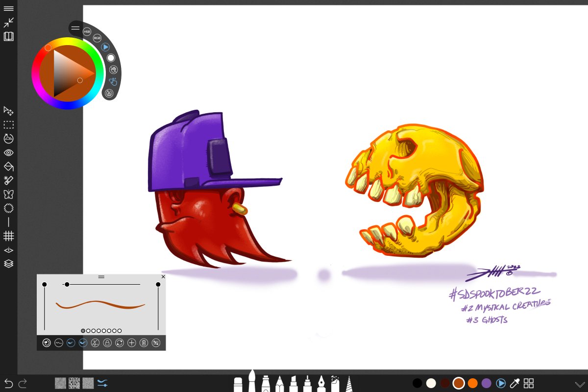Toggle the lock icon on color wheel panel
The width and height of the screenshot is (588, 392).
[109, 93]
